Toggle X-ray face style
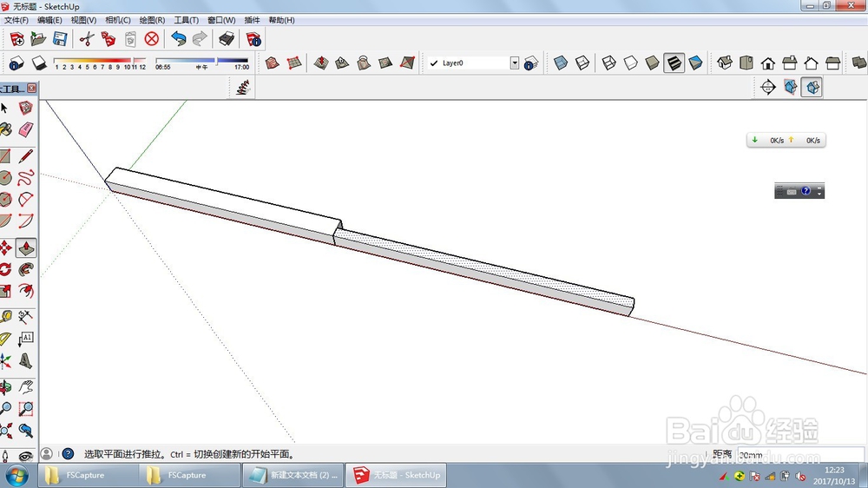The image size is (868, 488). pos(560,63)
